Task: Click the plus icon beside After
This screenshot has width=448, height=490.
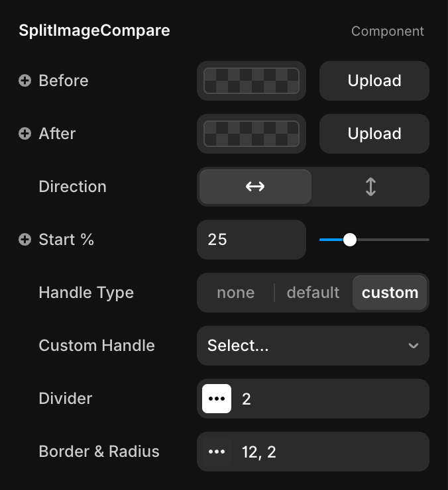Action: 25,134
